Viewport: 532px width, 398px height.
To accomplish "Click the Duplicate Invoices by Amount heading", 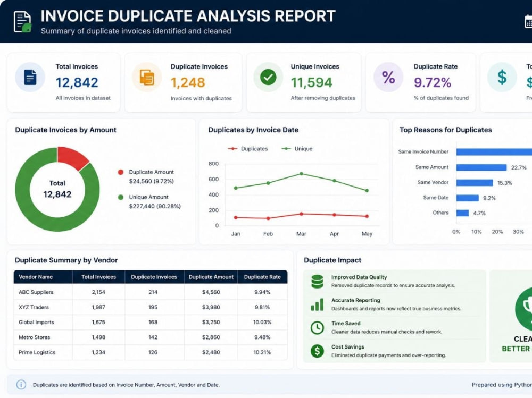I will (x=65, y=130).
